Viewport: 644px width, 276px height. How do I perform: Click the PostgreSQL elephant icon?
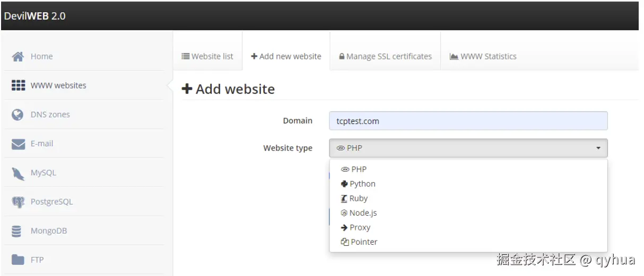point(18,202)
